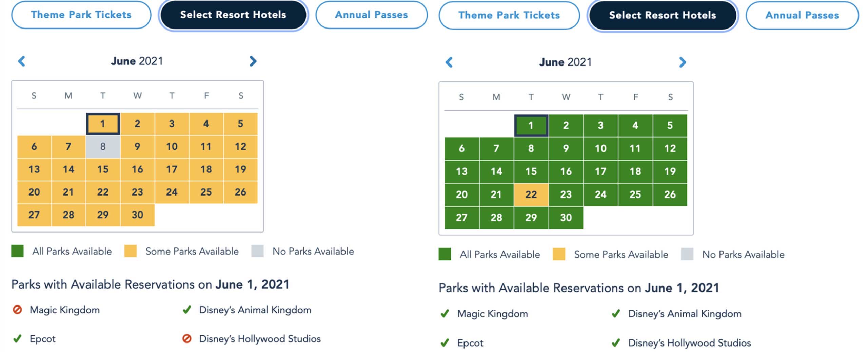
Task: Go to previous month on right calendar
Action: pyautogui.click(x=449, y=62)
